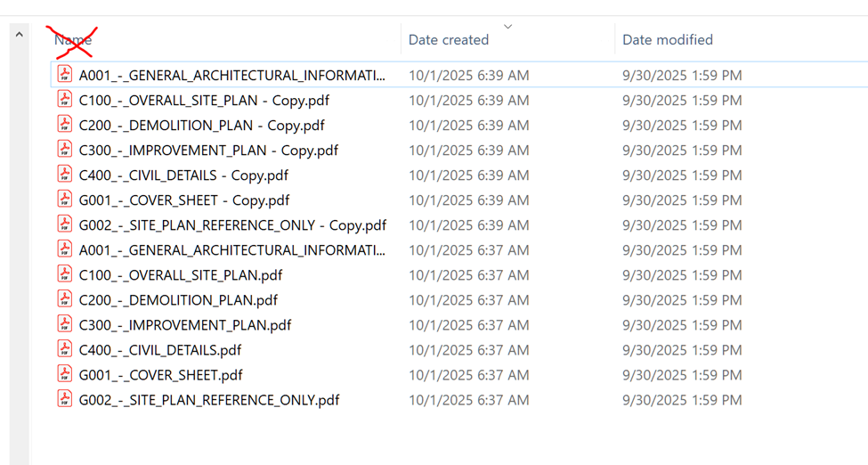Sort files by the Name column header

click(x=73, y=40)
